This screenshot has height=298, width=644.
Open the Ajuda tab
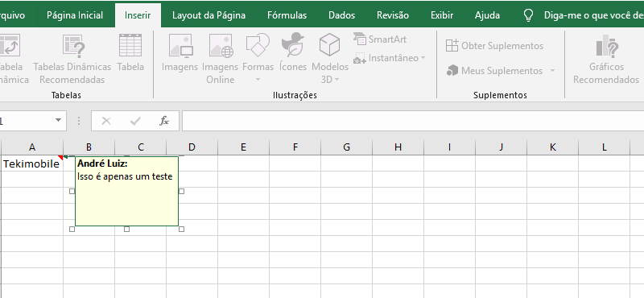[x=487, y=15]
